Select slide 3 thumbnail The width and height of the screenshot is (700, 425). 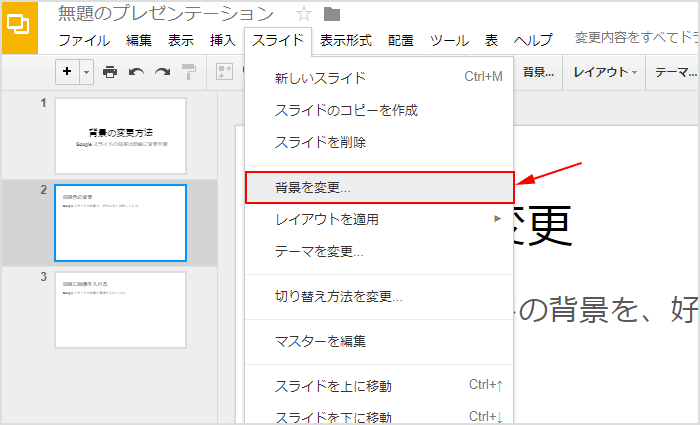click(121, 310)
